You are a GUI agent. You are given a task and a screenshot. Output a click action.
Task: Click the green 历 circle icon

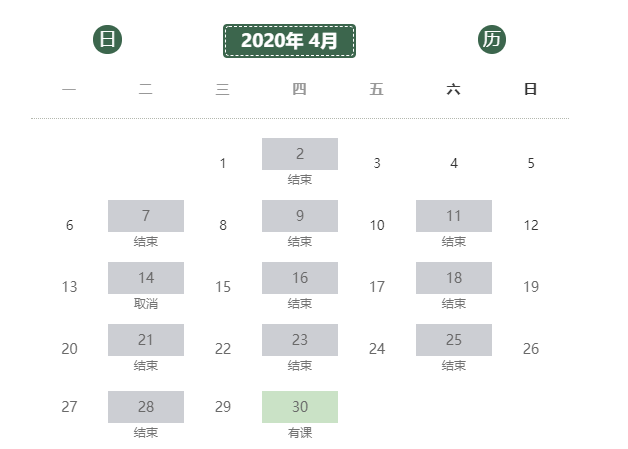(492, 39)
